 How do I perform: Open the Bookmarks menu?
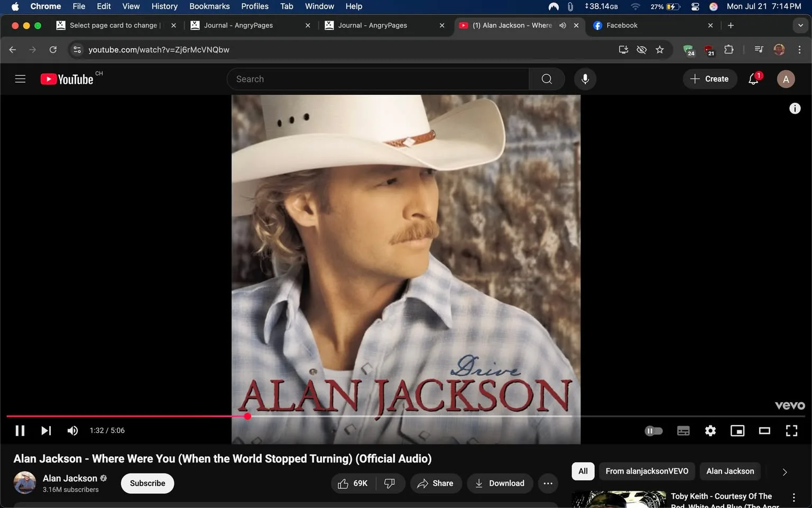(209, 6)
